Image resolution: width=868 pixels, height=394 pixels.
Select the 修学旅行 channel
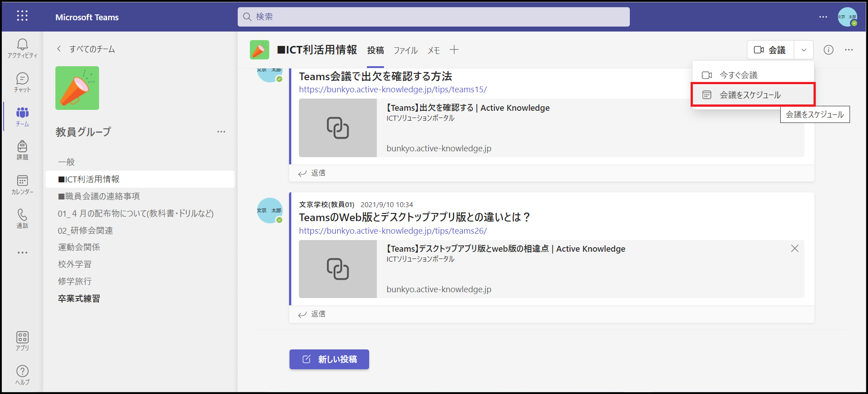(140, 281)
